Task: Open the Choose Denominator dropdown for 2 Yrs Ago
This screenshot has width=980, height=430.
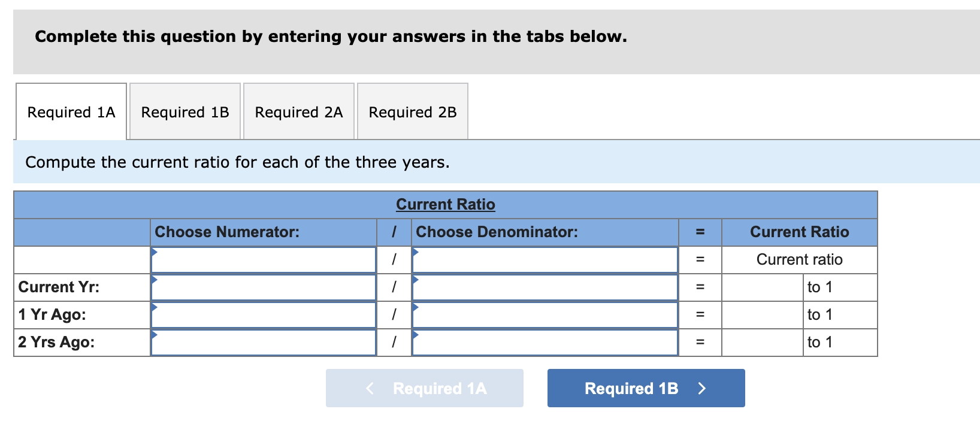Action: click(544, 342)
